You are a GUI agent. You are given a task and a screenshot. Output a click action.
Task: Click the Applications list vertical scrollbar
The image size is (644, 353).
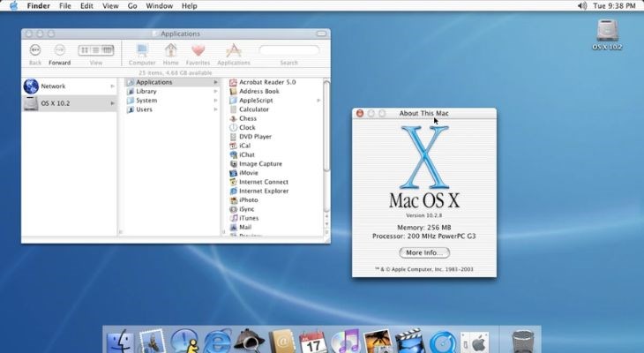pyautogui.click(x=326, y=126)
